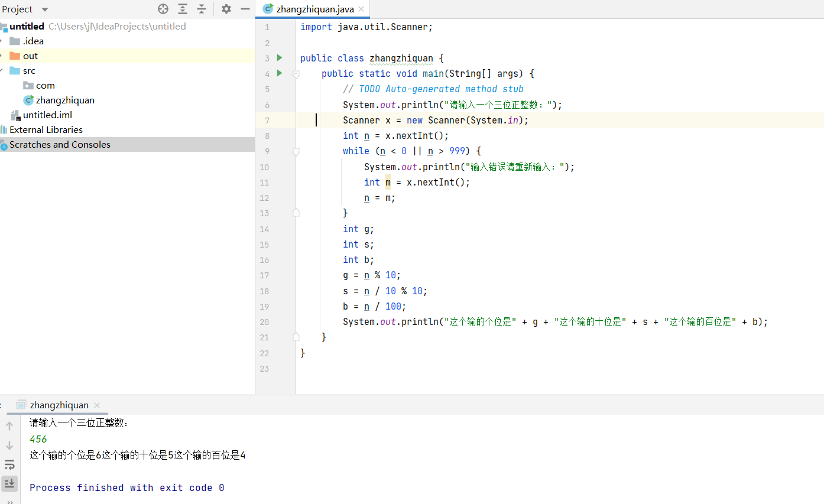Viewport: 824px width, 504px height.
Task: Click the console down arrow icon
Action: (9, 446)
